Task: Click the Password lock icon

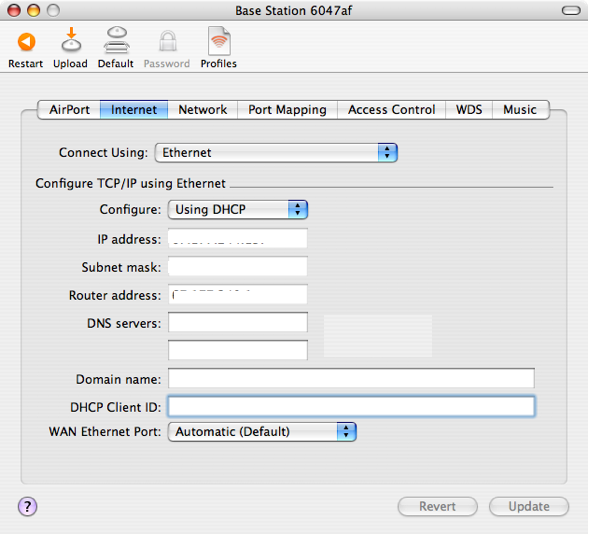Action: (168, 41)
